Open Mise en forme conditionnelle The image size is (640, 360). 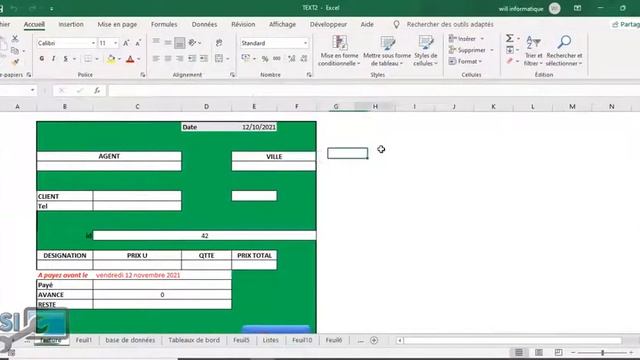point(339,51)
